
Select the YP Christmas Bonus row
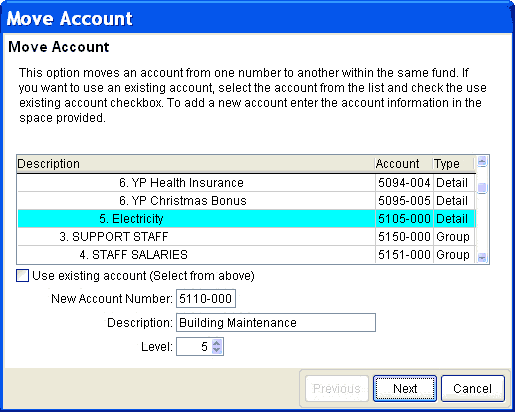point(246,201)
